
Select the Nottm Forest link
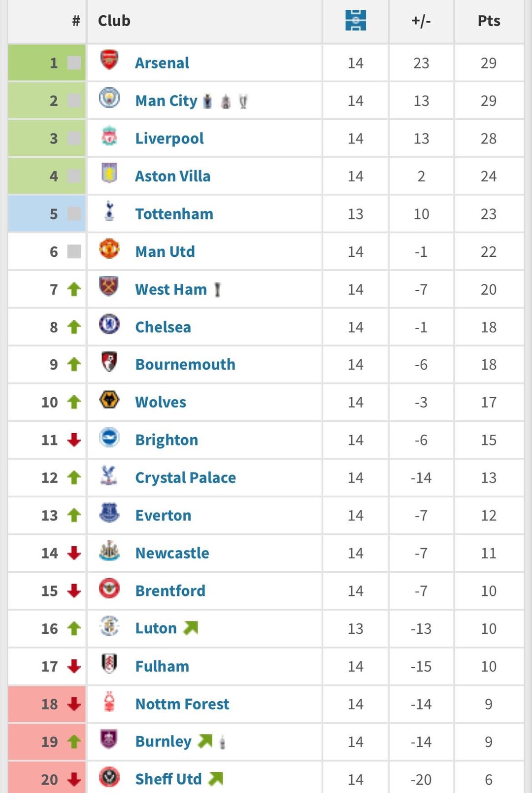182,704
